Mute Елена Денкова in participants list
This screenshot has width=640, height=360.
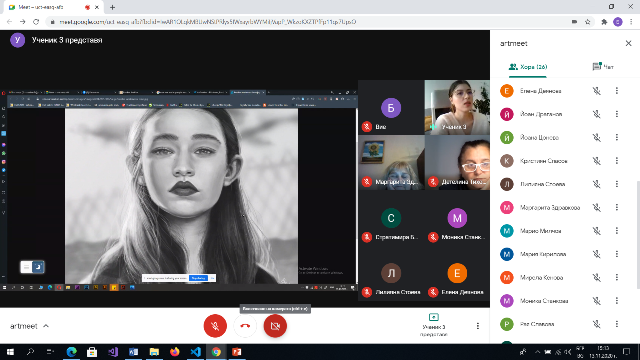(x=596, y=91)
